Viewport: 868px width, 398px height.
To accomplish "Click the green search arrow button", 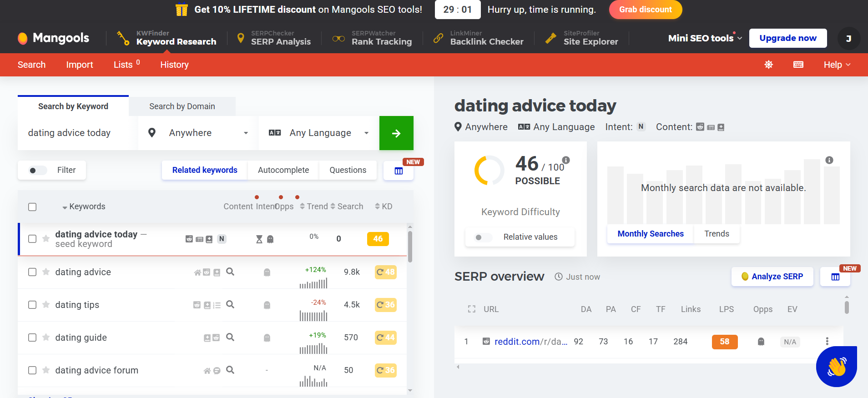I will pos(396,133).
